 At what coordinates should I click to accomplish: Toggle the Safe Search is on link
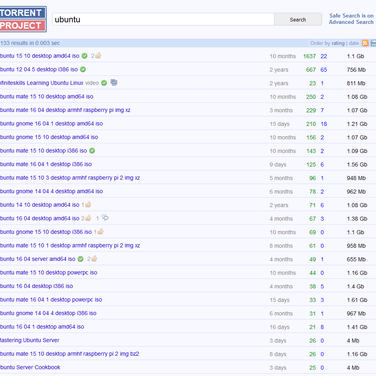[x=351, y=16]
